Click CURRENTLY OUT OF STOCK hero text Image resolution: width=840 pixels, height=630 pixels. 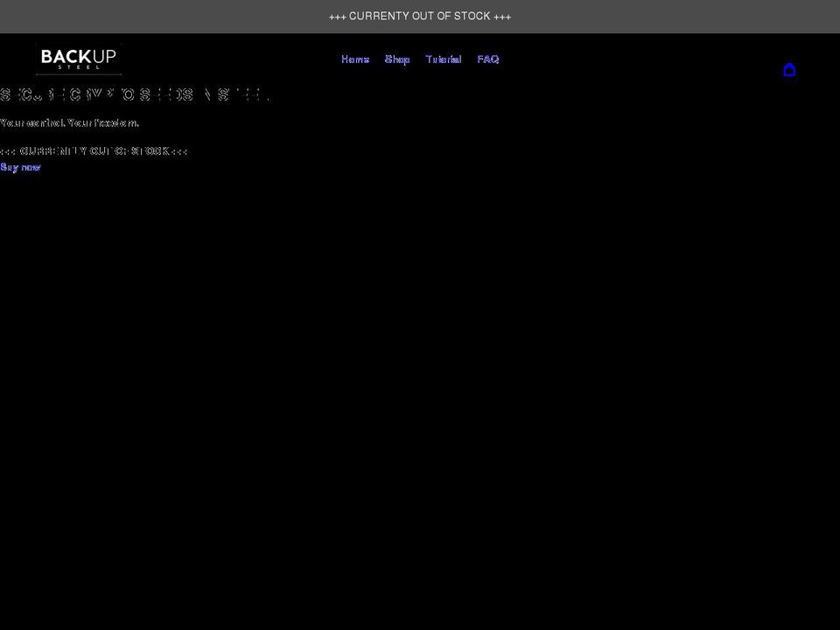(94, 150)
